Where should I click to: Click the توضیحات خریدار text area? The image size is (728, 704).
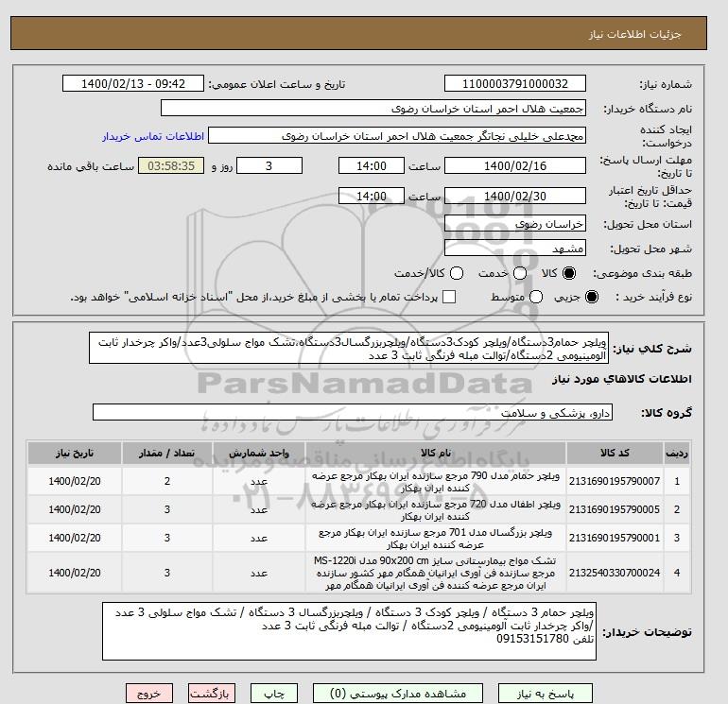tap(349, 631)
